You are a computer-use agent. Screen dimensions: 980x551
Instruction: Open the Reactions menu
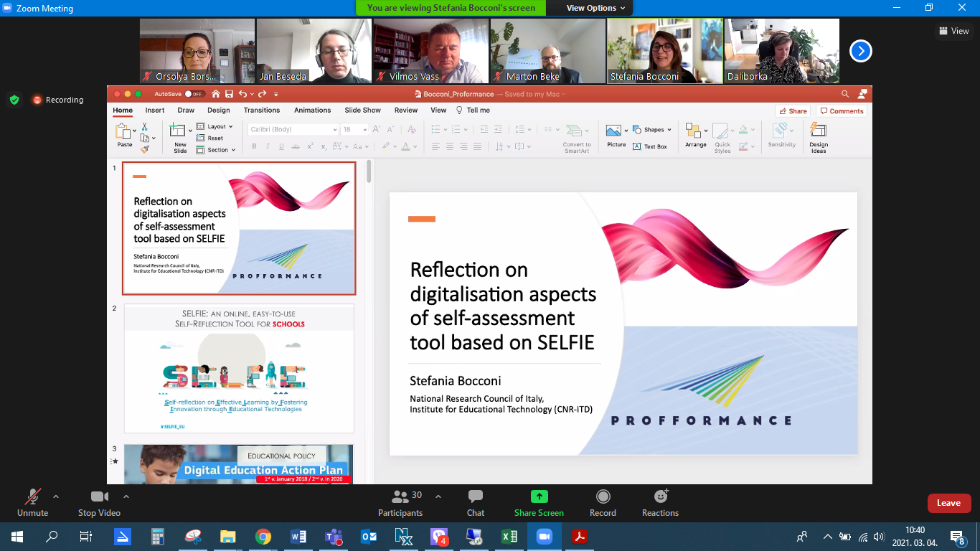[660, 501]
